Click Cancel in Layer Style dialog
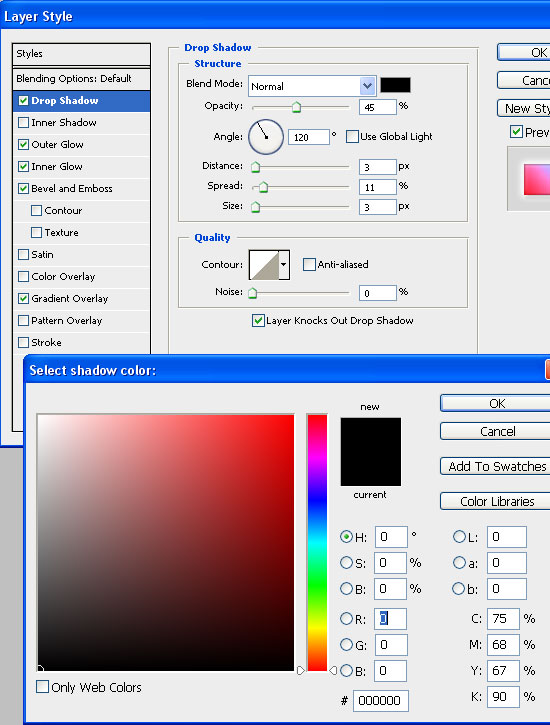Viewport: 550px width, 725px height. click(524, 80)
